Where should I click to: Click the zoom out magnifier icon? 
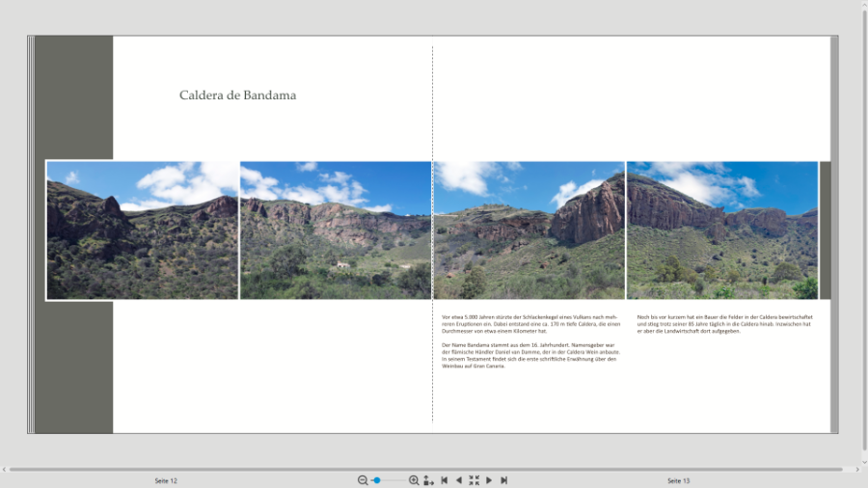[363, 480]
